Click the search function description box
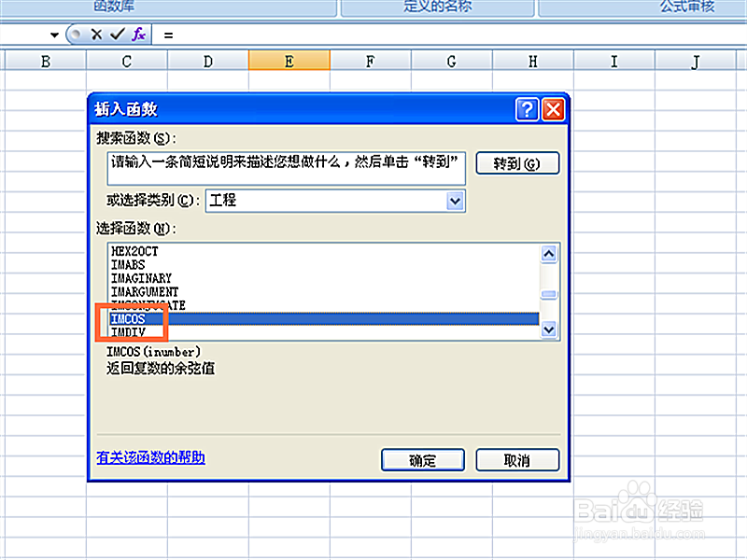 point(287,168)
